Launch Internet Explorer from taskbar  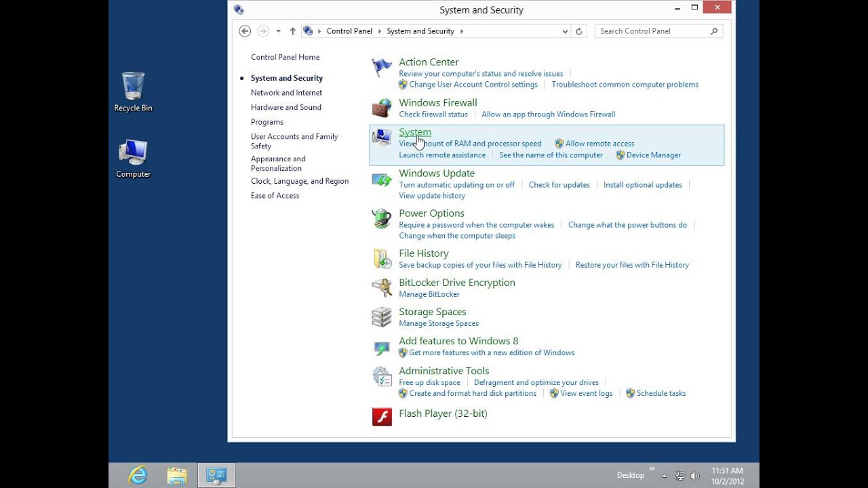click(138, 475)
